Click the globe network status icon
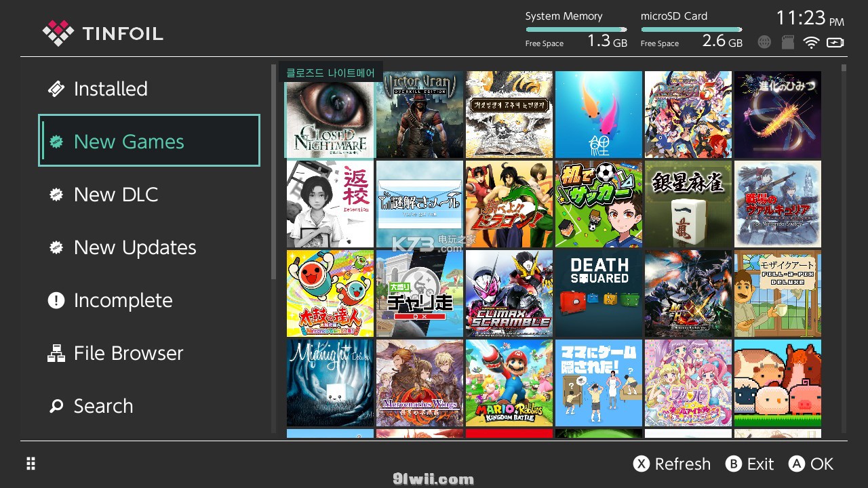868x488 pixels. click(764, 42)
